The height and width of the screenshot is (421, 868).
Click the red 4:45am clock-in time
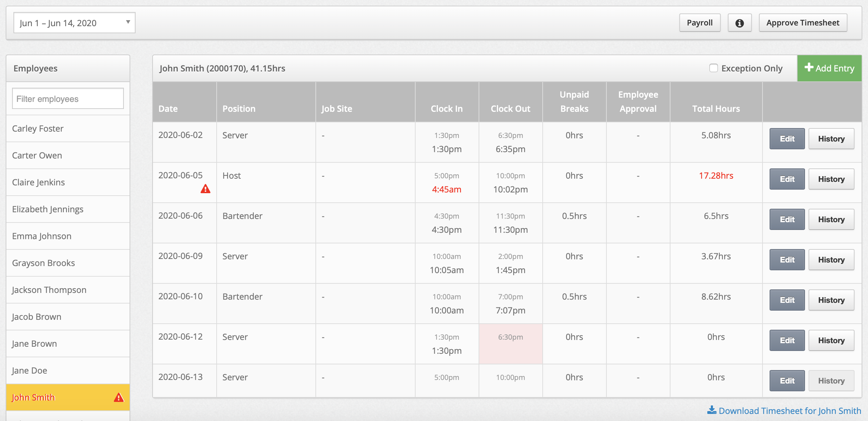446,189
